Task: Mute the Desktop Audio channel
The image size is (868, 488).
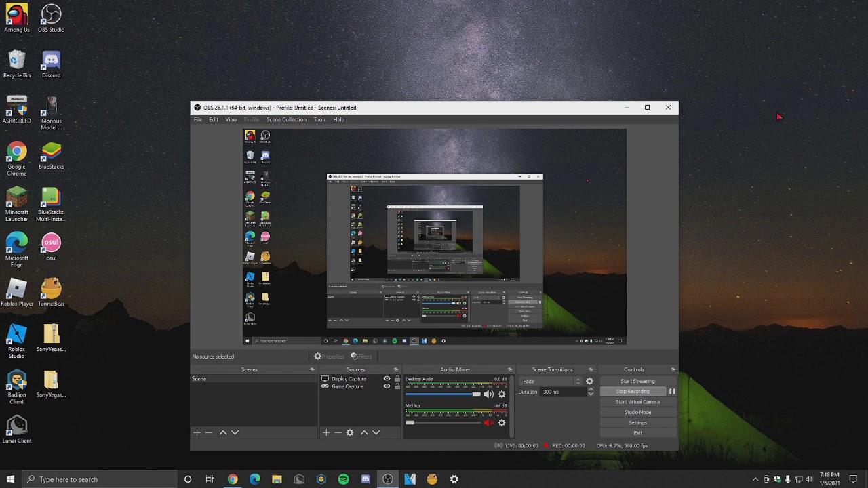Action: tap(488, 394)
